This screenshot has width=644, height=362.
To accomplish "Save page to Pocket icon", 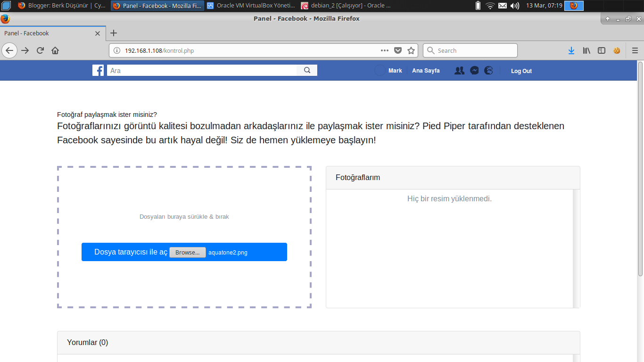I will [398, 50].
